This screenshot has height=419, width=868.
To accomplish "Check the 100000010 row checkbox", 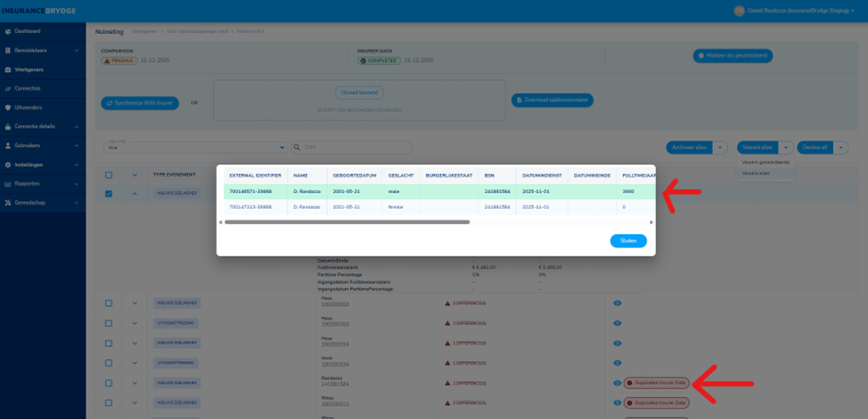I will click(108, 402).
